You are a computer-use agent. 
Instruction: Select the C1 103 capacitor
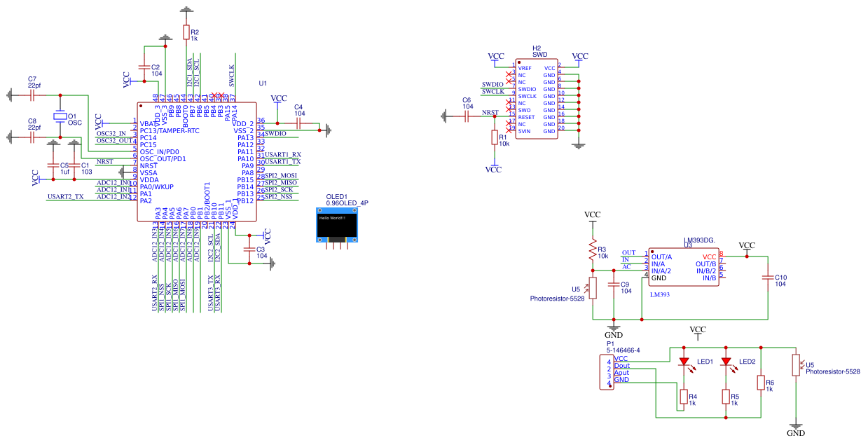coord(74,165)
